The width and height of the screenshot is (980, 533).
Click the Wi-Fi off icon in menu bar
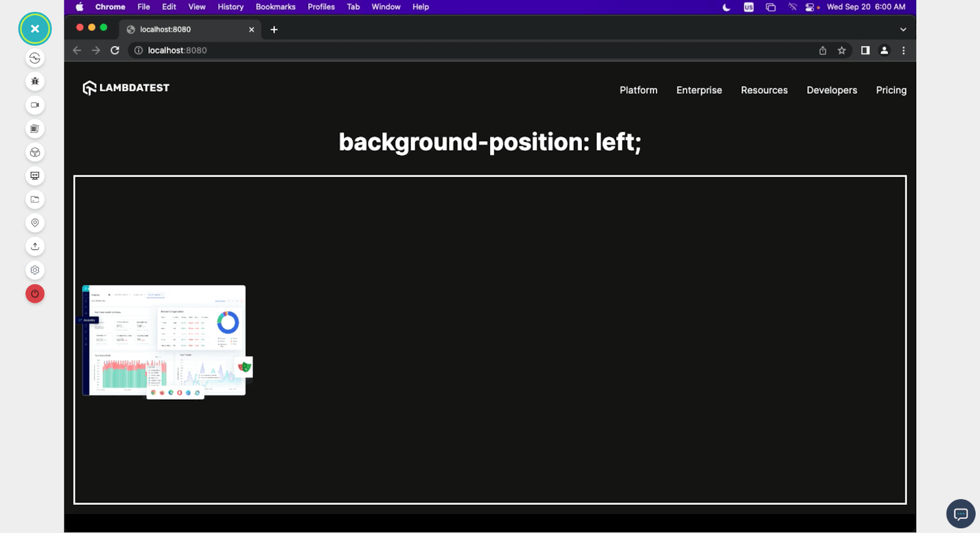[x=792, y=7]
